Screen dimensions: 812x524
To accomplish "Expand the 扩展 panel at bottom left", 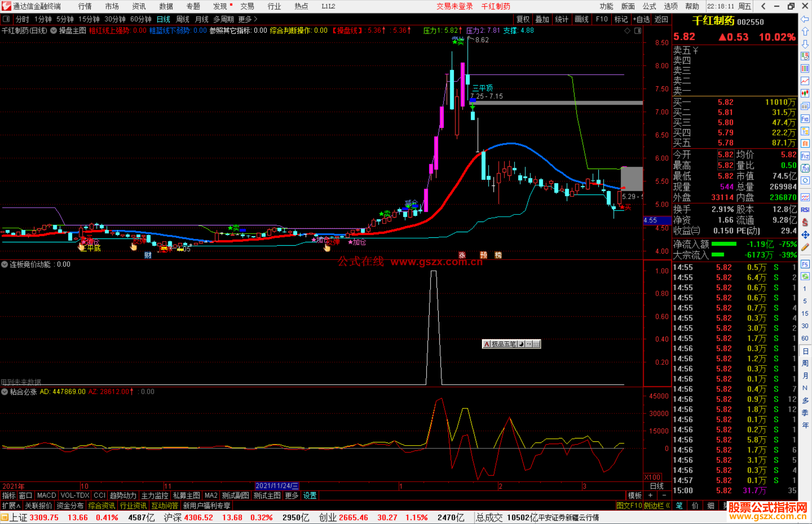I will tap(11, 506).
